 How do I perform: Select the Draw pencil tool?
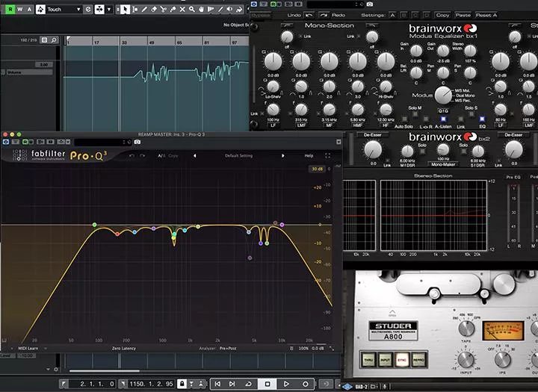click(x=144, y=9)
